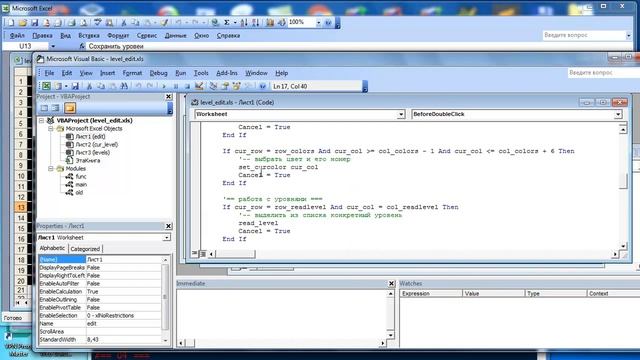The width and height of the screenshot is (640, 360).
Task: Select the main module
Action: 77,184
